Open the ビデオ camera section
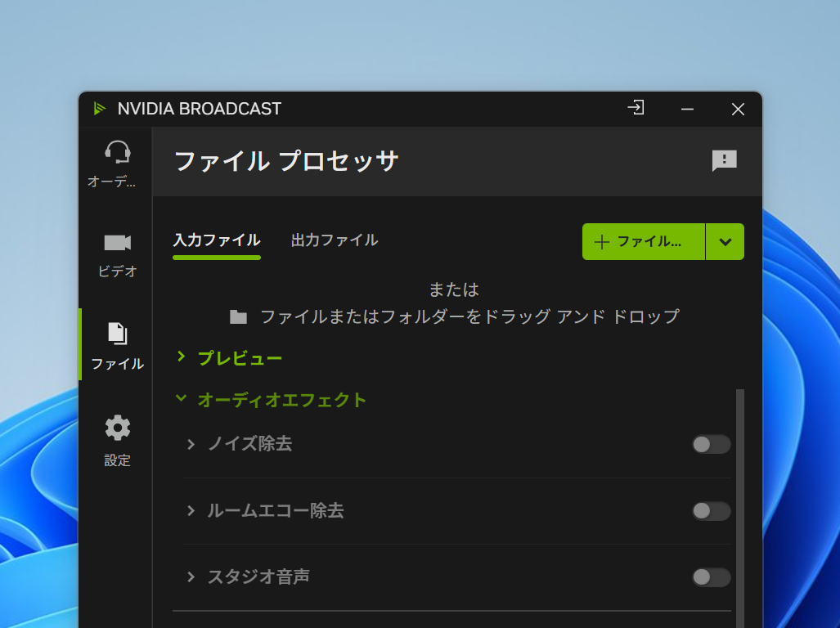The width and height of the screenshot is (840, 628). (116, 255)
